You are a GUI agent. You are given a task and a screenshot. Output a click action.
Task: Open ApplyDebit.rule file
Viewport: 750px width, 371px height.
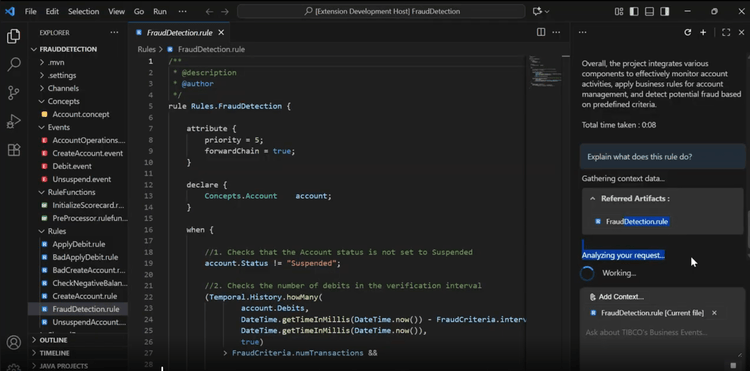(x=78, y=244)
